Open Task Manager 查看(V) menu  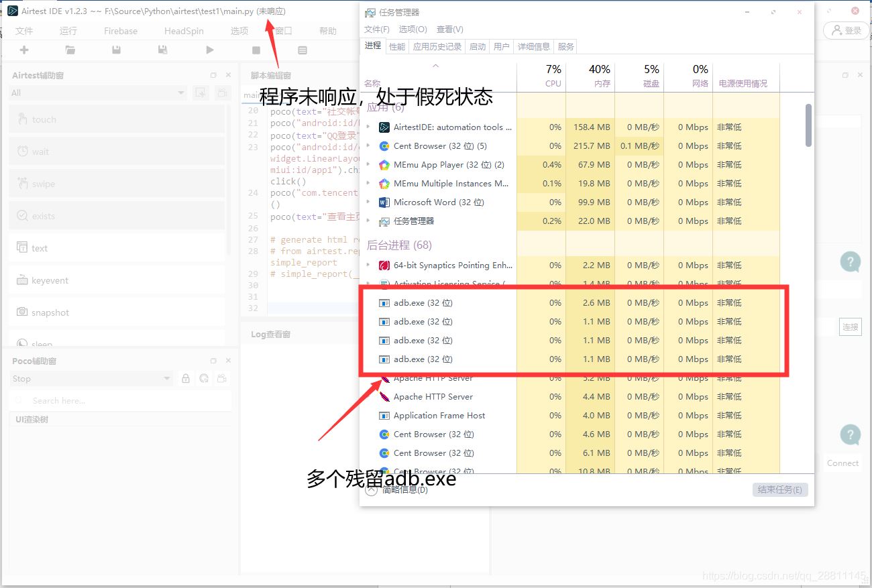point(450,29)
